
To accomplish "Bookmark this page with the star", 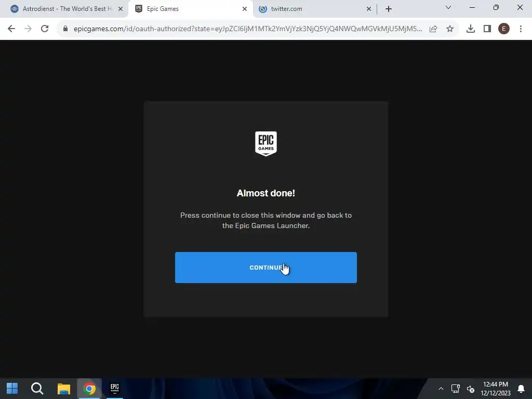I will point(450,29).
